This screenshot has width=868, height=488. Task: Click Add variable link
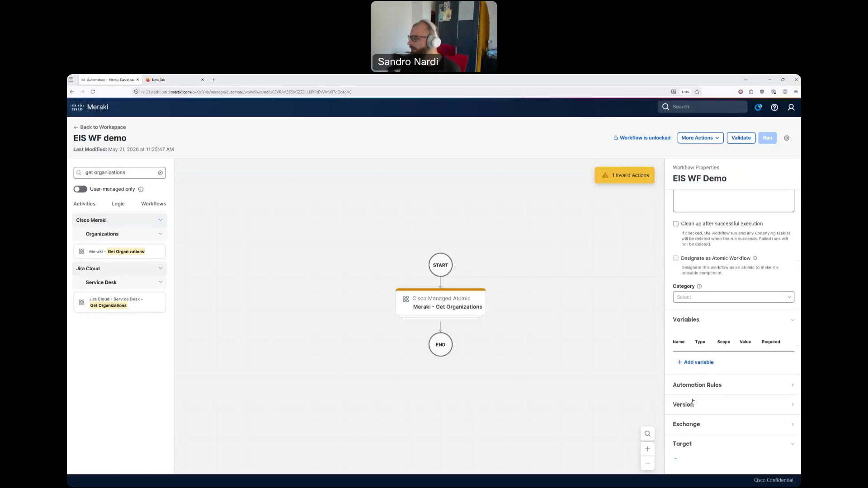pyautogui.click(x=695, y=362)
